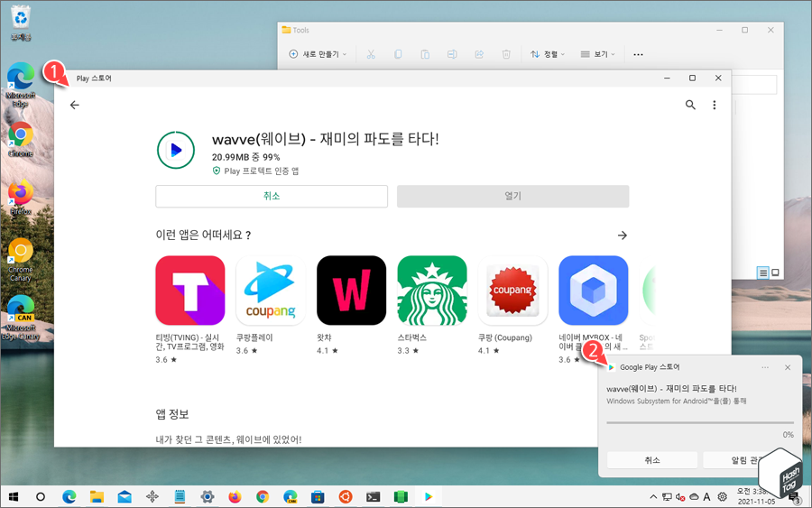Cancel the wavve download with 취소 button
The height and width of the screenshot is (508, 812).
[272, 197]
